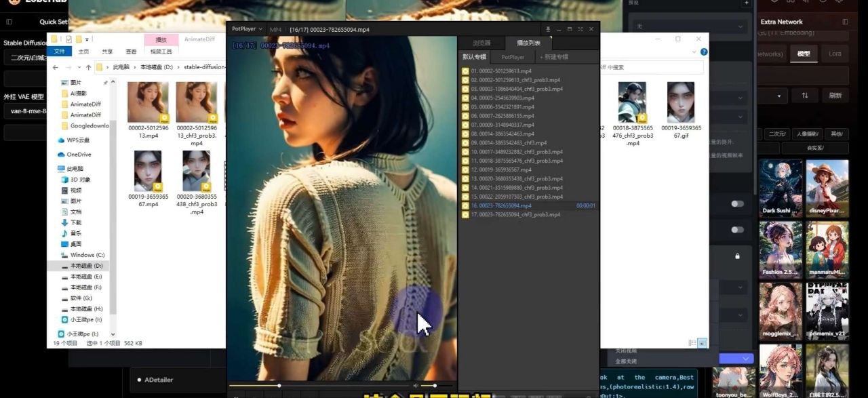Click the PotPlayer volume speaker icon

tap(416, 386)
